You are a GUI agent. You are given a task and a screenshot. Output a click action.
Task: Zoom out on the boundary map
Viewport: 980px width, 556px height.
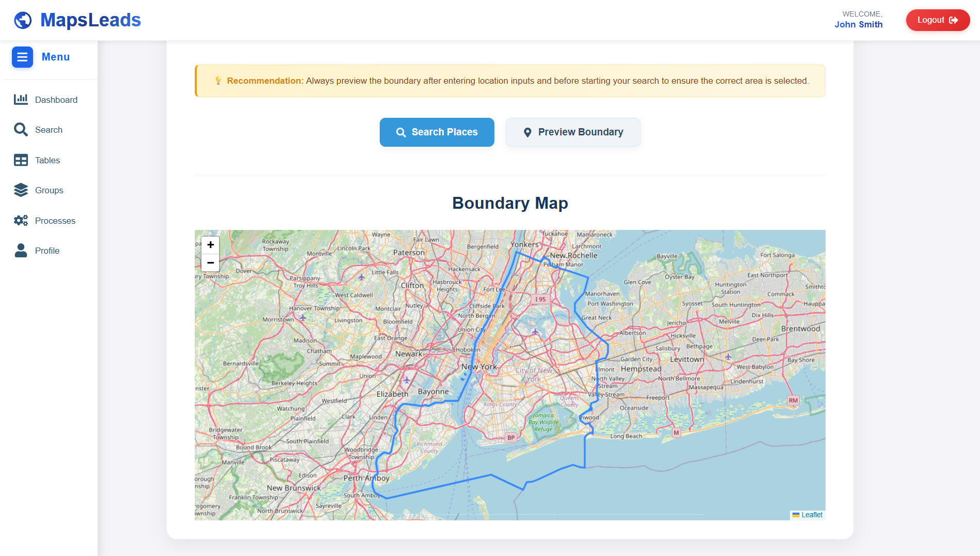coord(210,262)
